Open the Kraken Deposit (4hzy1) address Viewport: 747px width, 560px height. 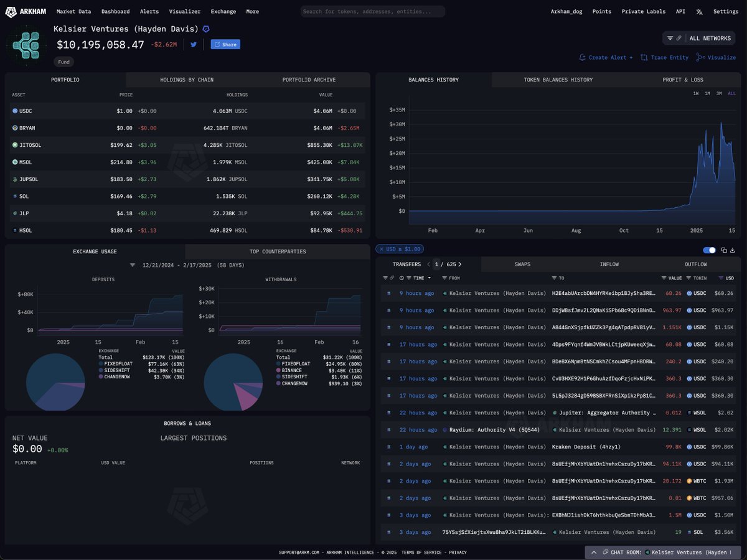tap(586, 447)
